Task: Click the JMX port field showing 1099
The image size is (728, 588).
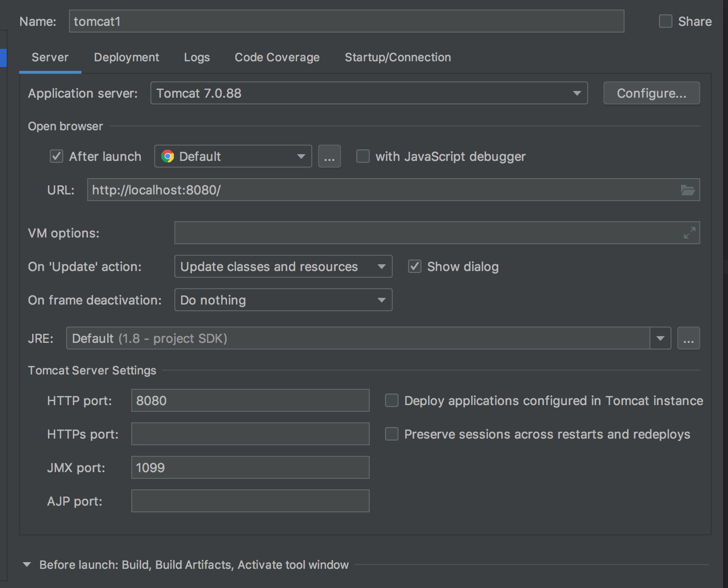Action: point(250,467)
